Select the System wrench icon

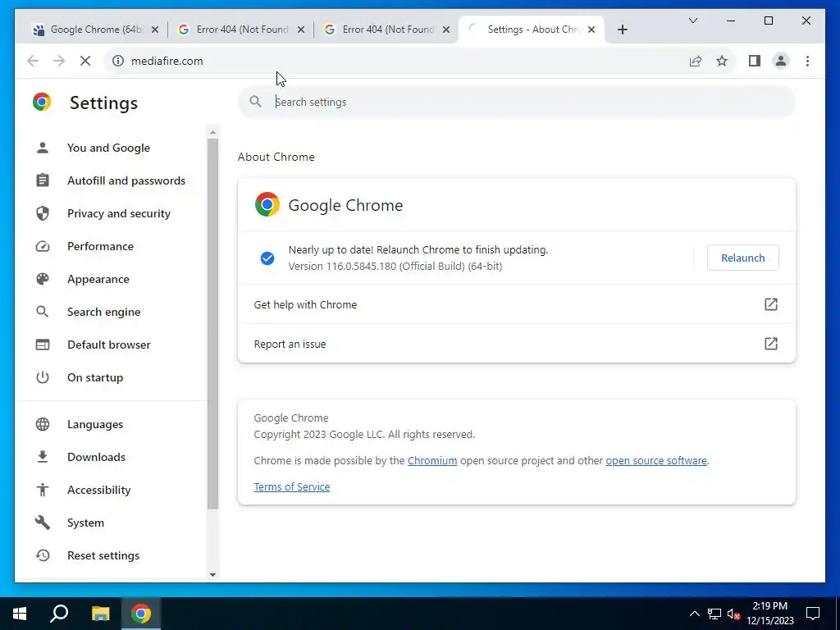point(43,523)
